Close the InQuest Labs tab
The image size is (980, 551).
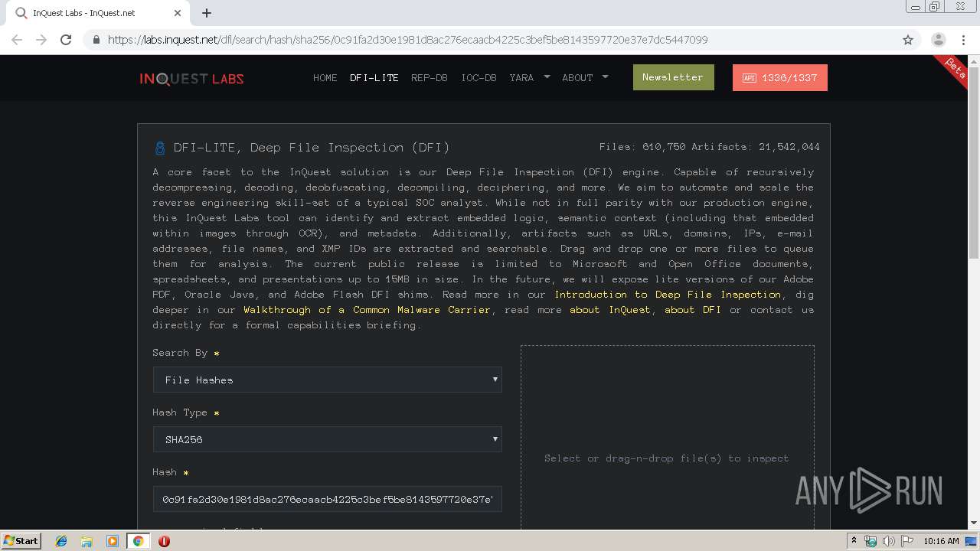click(178, 13)
